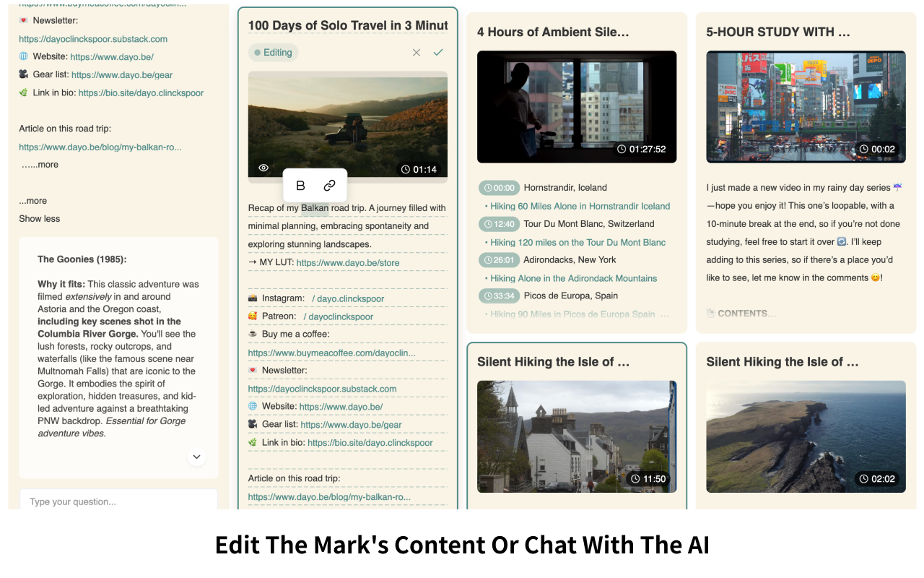The width and height of the screenshot is (924, 578).
Task: Open Hiking 60 Miles Alone in Hornstrandir link
Action: click(x=580, y=206)
